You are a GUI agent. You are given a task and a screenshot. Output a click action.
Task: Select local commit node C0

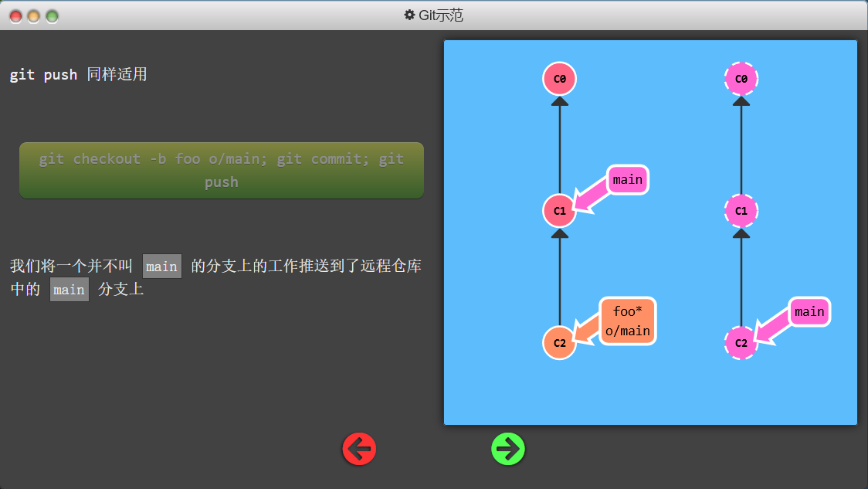point(560,79)
